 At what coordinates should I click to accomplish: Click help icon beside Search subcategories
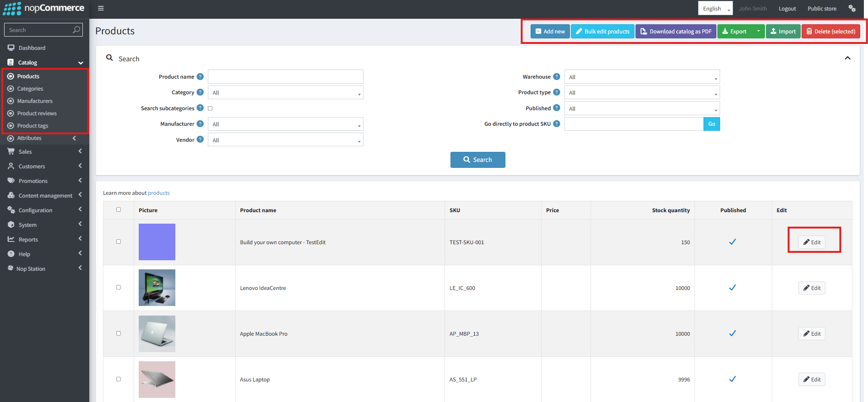coord(200,108)
